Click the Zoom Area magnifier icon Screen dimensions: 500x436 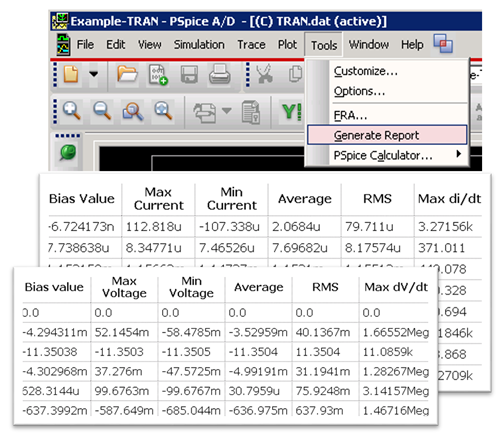click(133, 111)
